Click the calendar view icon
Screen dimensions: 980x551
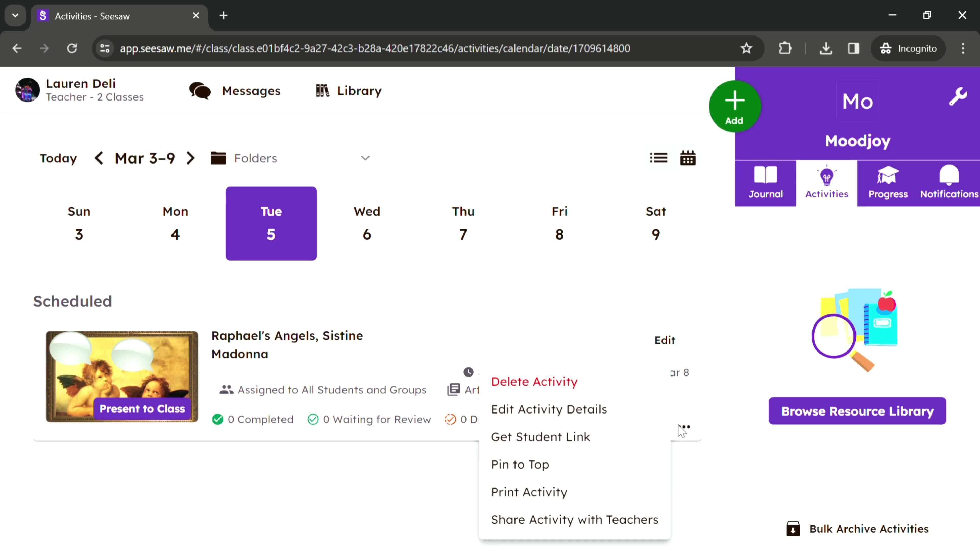(x=688, y=157)
